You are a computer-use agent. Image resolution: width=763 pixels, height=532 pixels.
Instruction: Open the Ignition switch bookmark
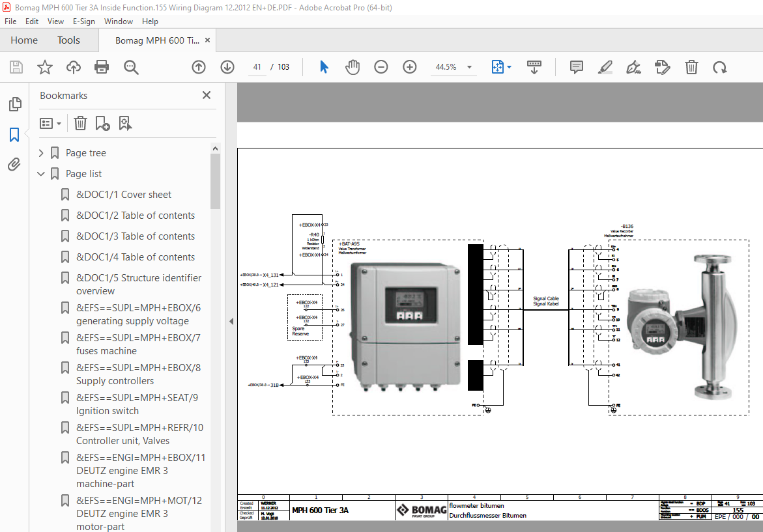137,404
